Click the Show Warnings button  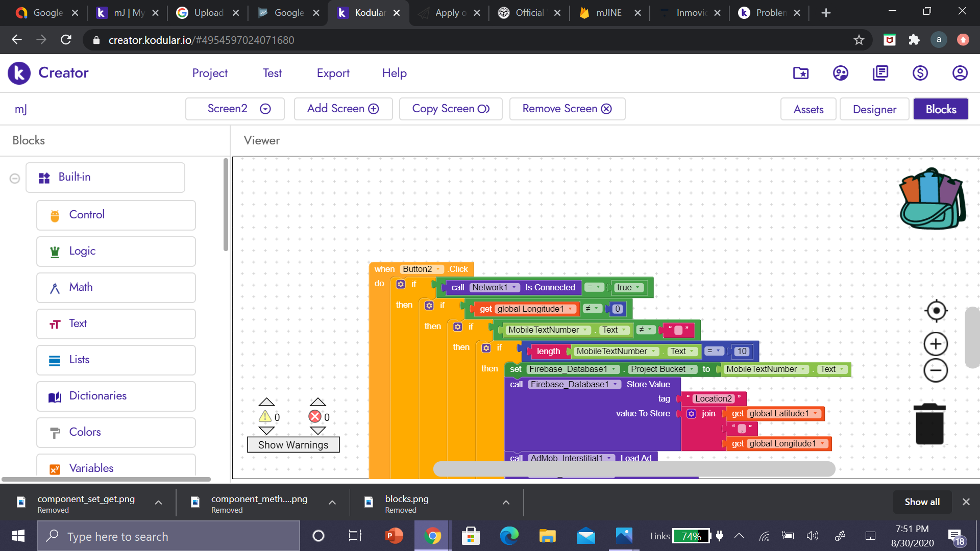click(293, 445)
